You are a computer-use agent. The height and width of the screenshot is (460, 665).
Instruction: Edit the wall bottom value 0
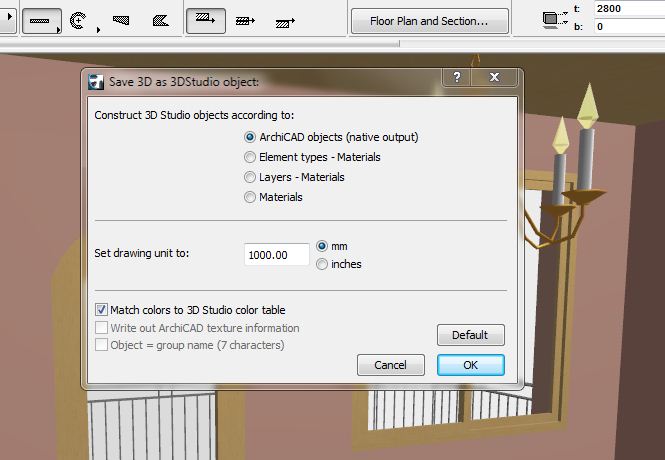pos(629,27)
